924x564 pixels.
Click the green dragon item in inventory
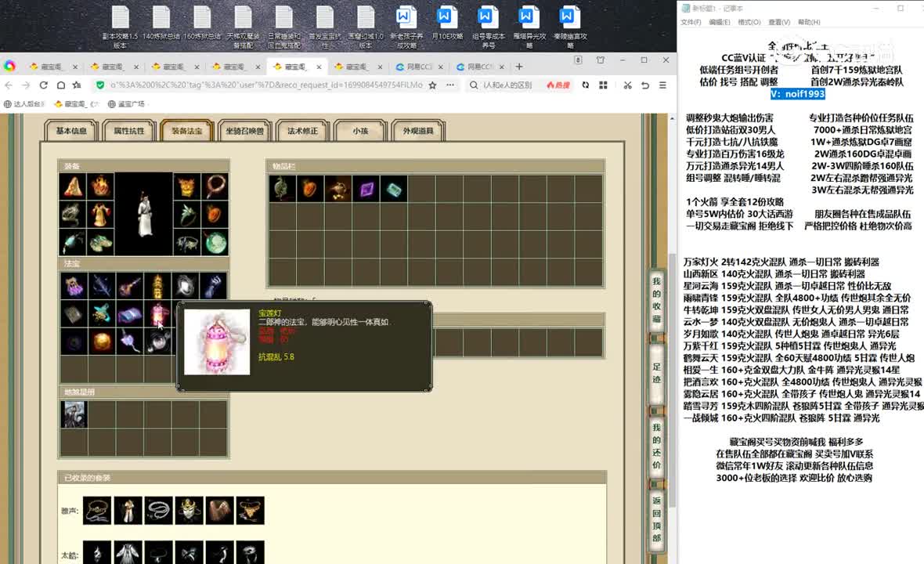point(282,190)
